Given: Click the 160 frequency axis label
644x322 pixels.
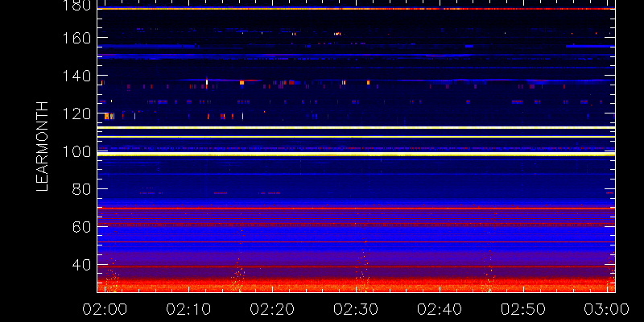Looking at the screenshot, I should click(77, 38).
